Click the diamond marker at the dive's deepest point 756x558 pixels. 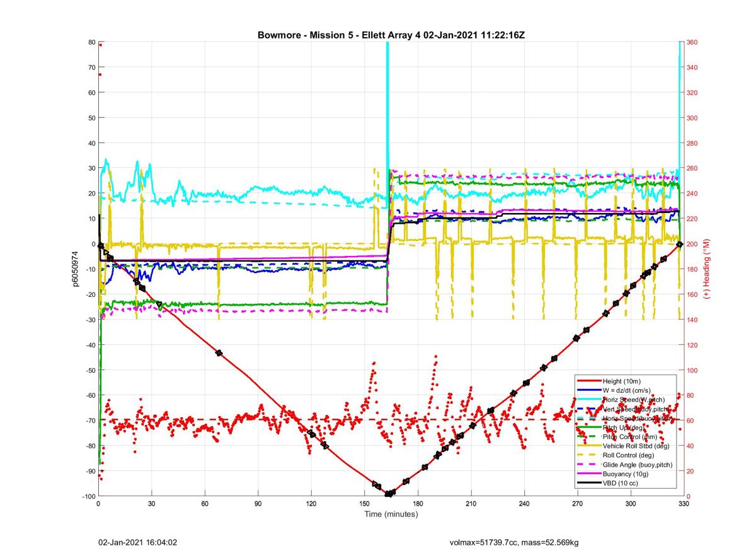point(389,494)
